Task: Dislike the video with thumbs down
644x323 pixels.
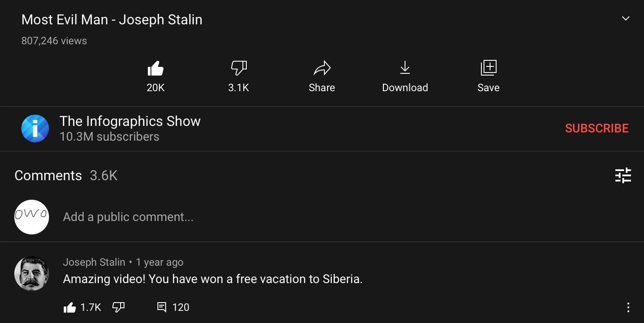Action: click(x=239, y=69)
